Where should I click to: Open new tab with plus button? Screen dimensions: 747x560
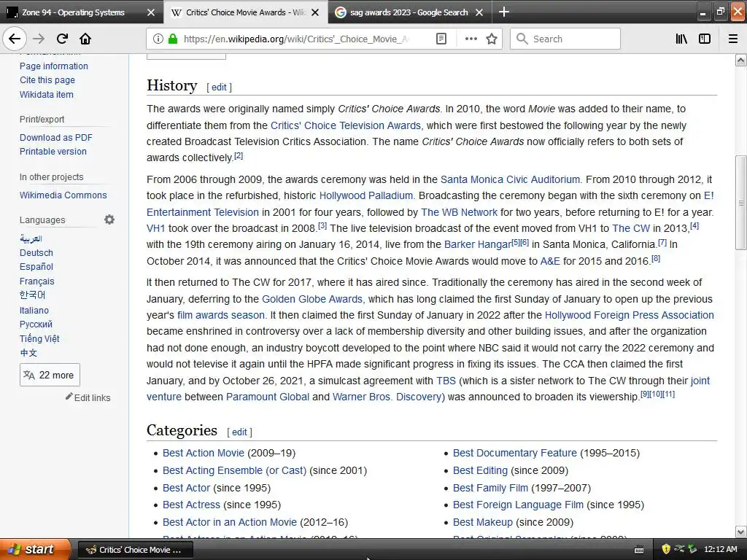pos(503,12)
